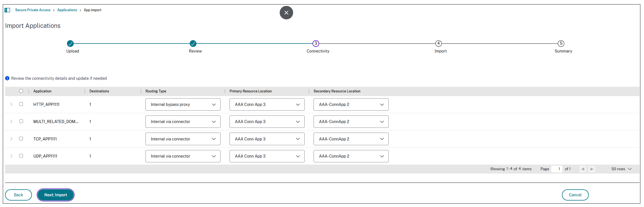
Task: Select all applications header checkbox
Action: (21, 91)
